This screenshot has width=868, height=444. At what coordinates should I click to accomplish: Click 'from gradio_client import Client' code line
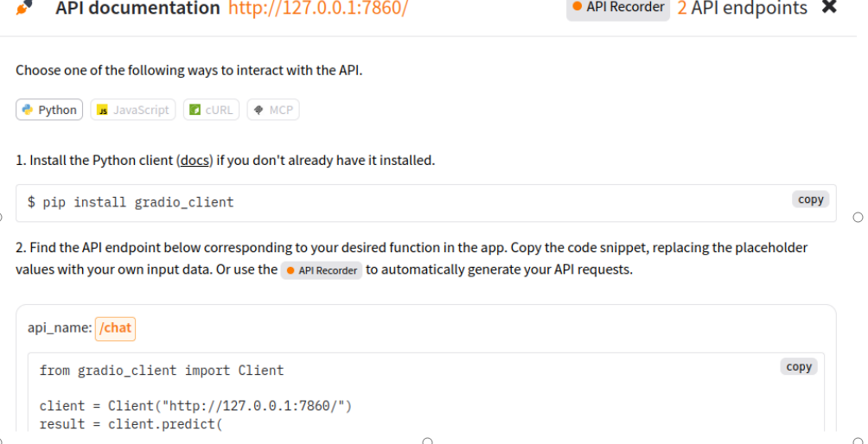pyautogui.click(x=162, y=371)
